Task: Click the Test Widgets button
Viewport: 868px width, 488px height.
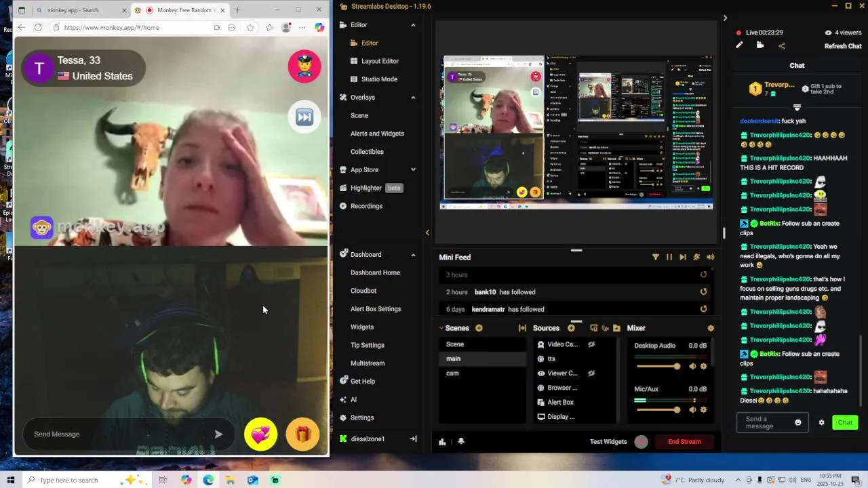Action: click(608, 442)
